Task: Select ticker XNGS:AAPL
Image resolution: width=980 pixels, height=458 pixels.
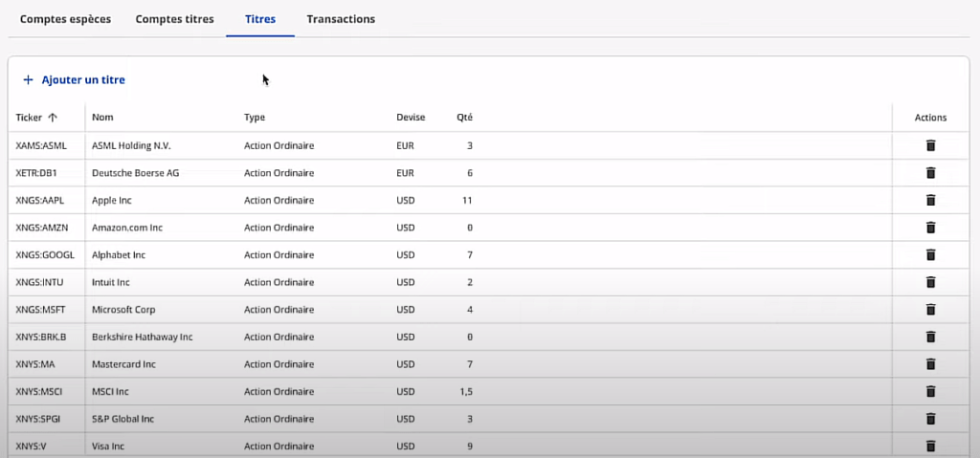Action: coord(40,200)
